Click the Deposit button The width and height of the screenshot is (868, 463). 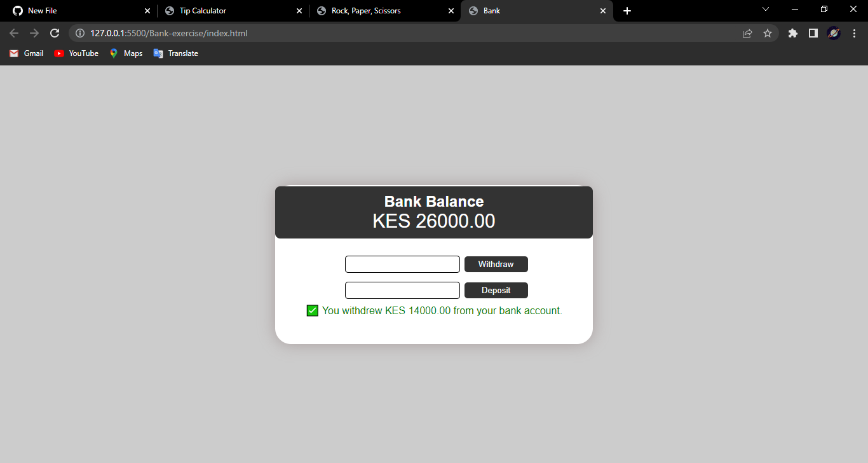point(496,290)
